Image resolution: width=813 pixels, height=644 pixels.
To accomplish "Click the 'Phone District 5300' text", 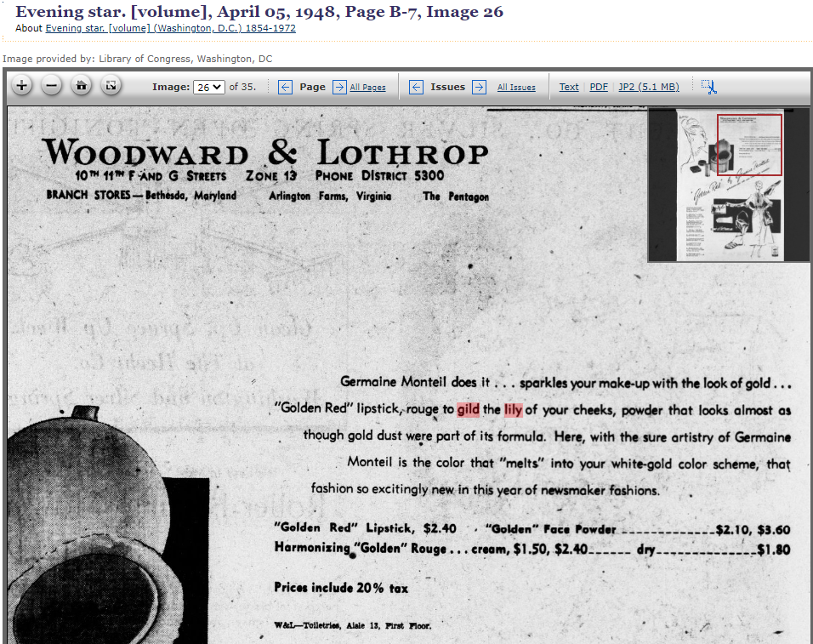I will 379,176.
